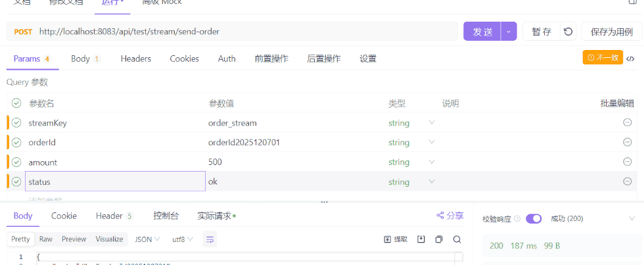The image size is (644, 265).
Task: Click the reset circular arrow icon
Action: point(568,32)
